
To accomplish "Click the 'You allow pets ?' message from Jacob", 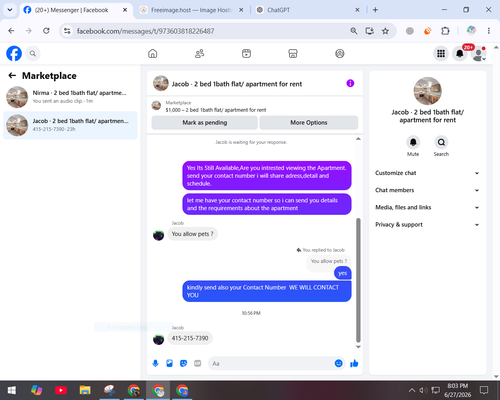I will 192,234.
